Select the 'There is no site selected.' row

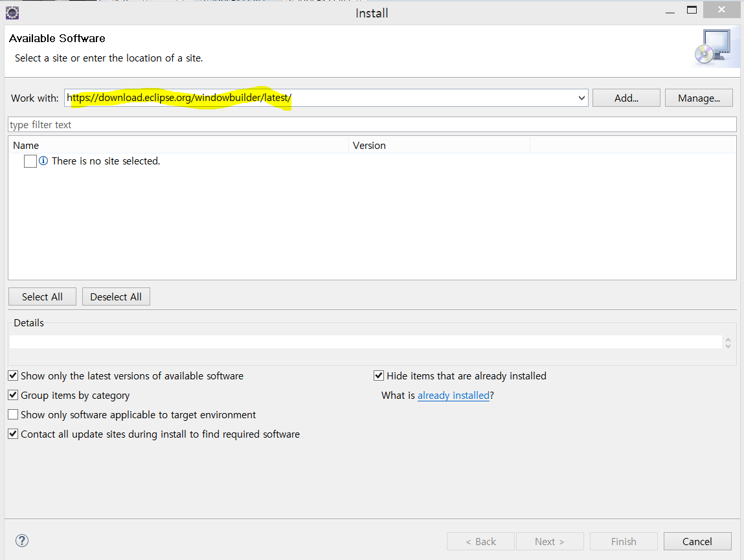372,161
